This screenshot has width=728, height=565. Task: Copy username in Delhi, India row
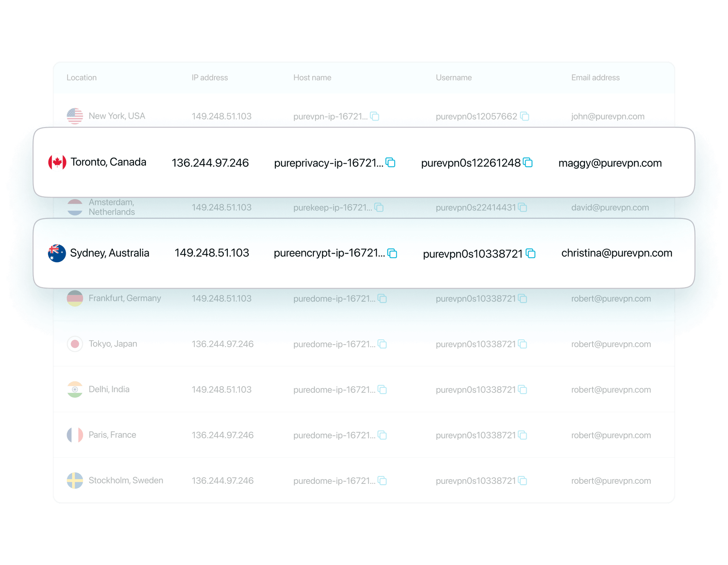point(523,390)
